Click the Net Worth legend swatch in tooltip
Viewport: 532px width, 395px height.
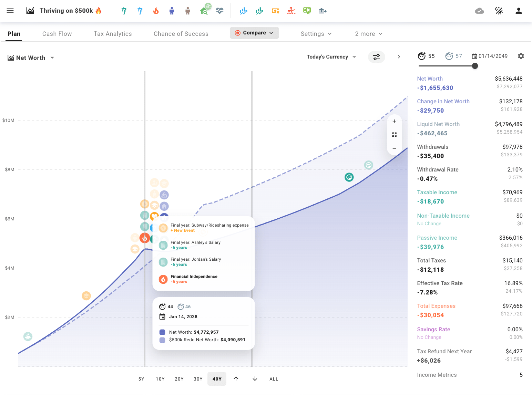[162, 332]
